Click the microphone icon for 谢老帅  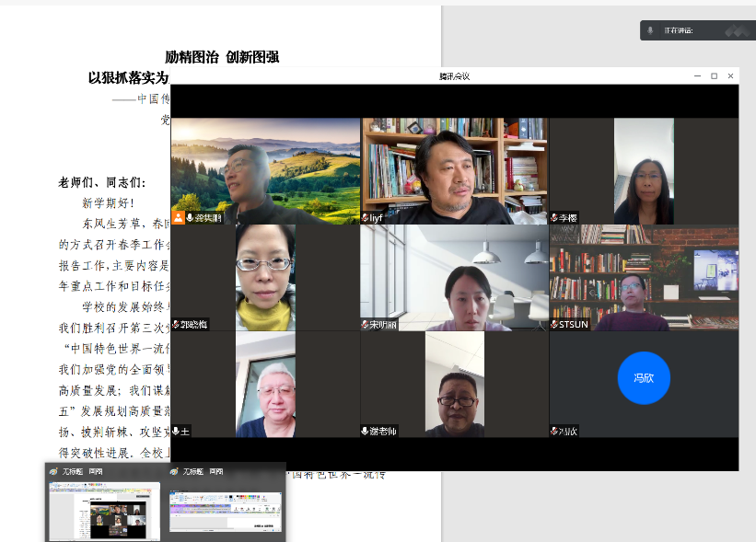(366, 431)
